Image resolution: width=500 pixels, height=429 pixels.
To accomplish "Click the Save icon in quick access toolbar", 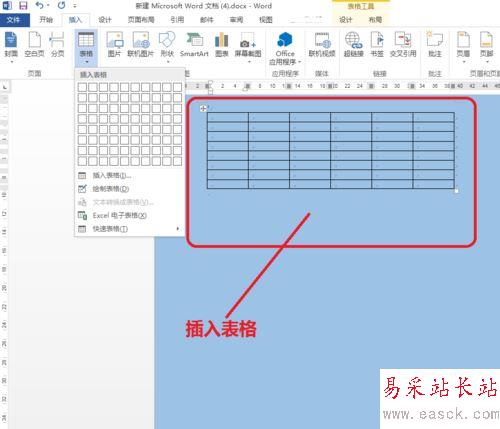I will [x=23, y=6].
